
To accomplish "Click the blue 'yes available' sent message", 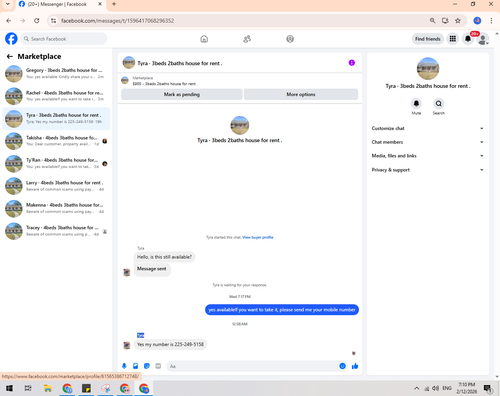I will point(282,310).
